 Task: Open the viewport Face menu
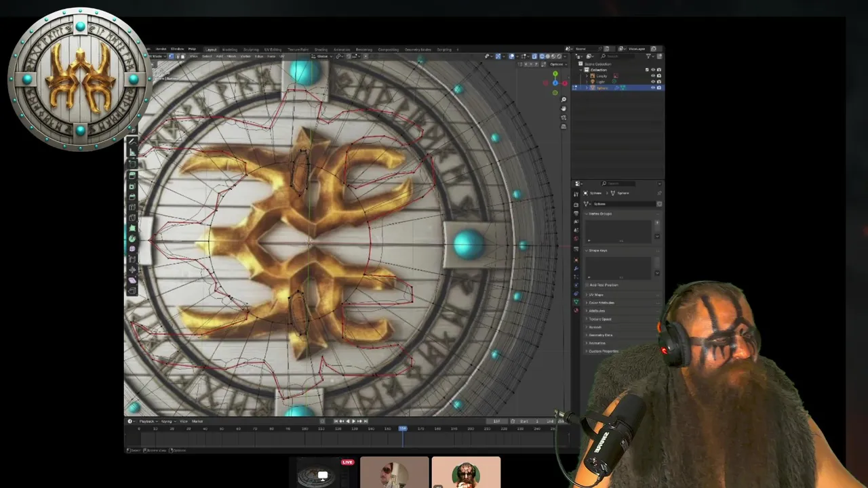(271, 56)
